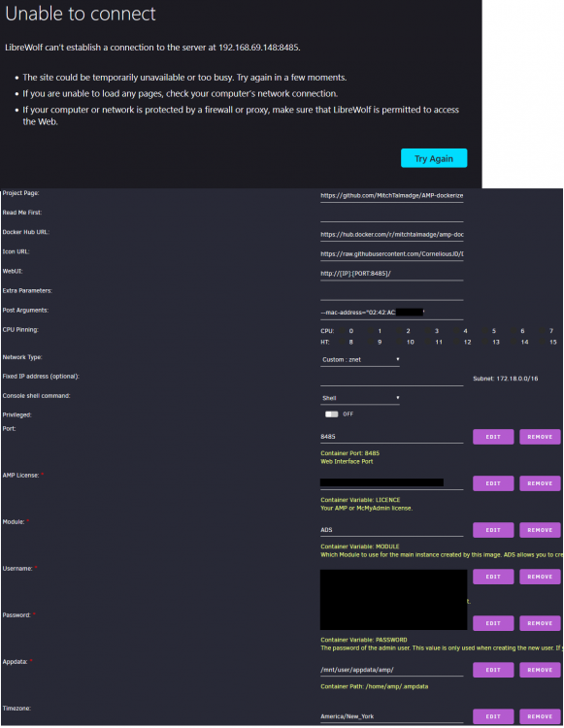Check CPU 4 pinning checkbox

[x=457, y=331]
